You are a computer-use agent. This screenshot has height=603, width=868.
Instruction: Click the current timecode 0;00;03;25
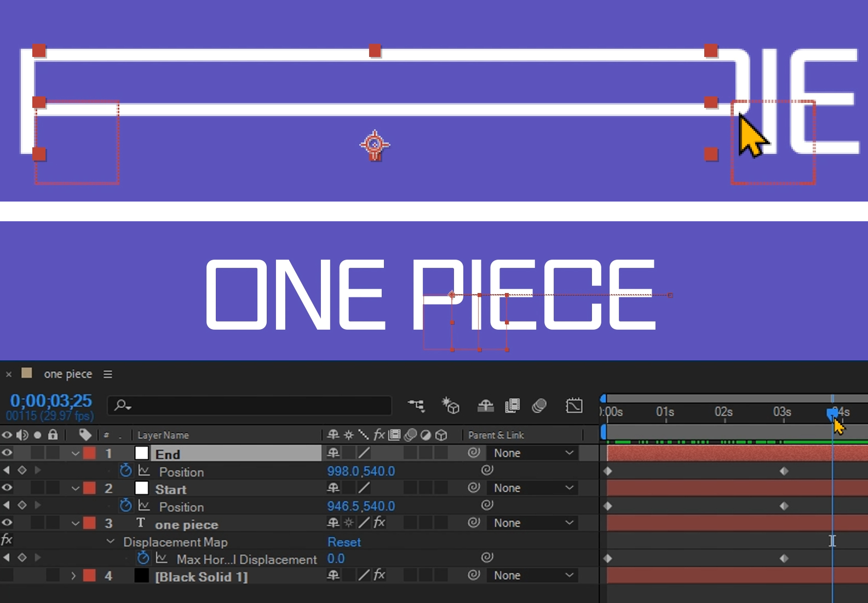click(51, 401)
